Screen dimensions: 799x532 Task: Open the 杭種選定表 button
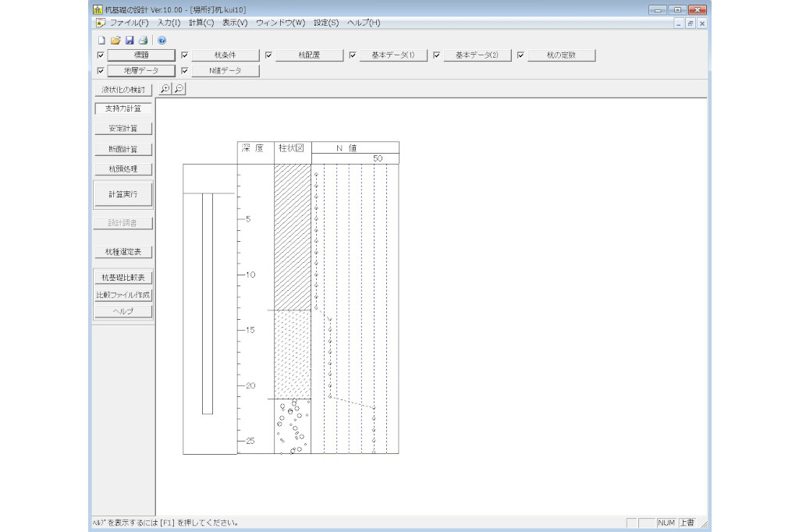click(x=123, y=252)
